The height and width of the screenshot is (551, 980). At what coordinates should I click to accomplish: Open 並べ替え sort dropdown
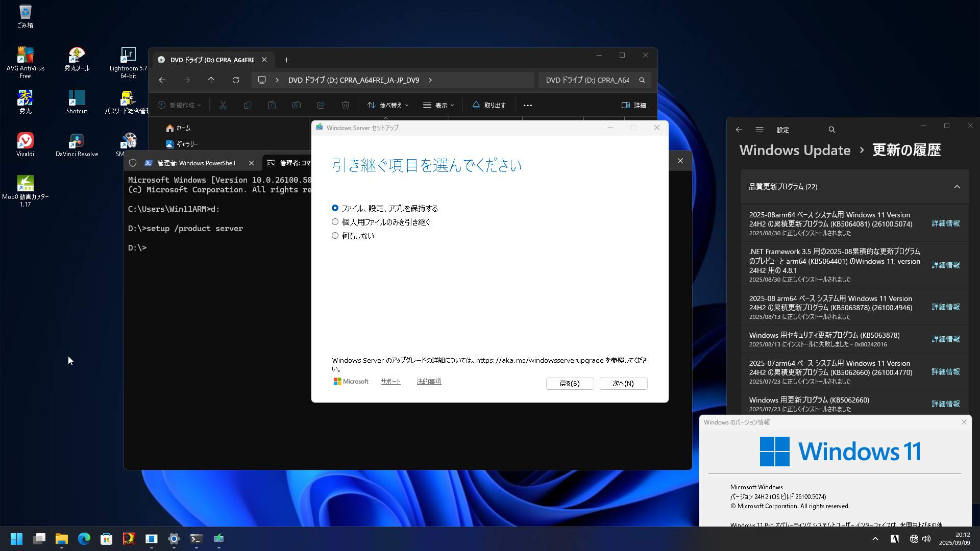(388, 105)
